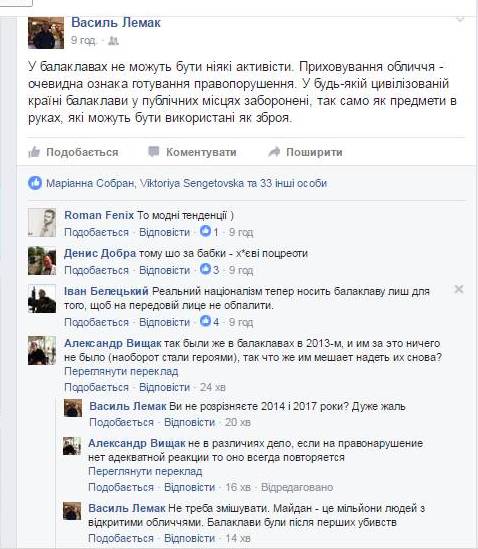Open Viktoriya Sengetovska profile link

tap(192, 183)
